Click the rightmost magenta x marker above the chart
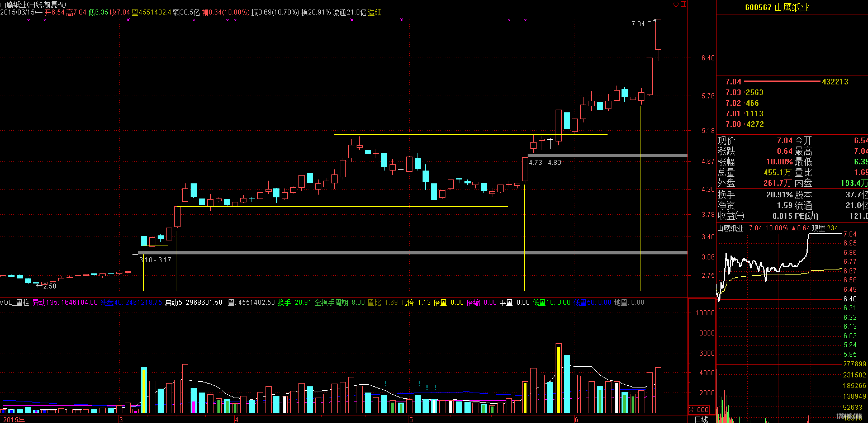 coord(525,20)
